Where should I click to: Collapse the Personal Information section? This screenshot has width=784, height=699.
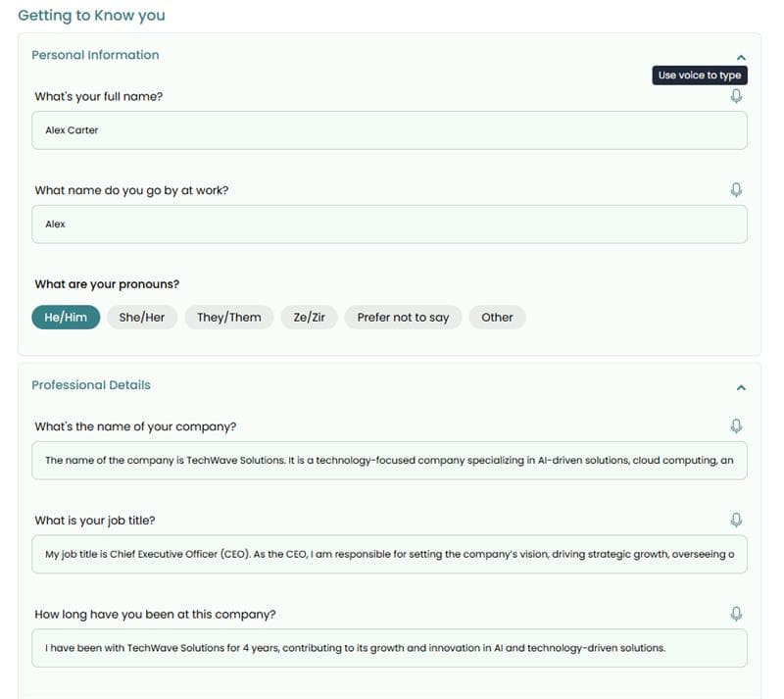(x=740, y=56)
